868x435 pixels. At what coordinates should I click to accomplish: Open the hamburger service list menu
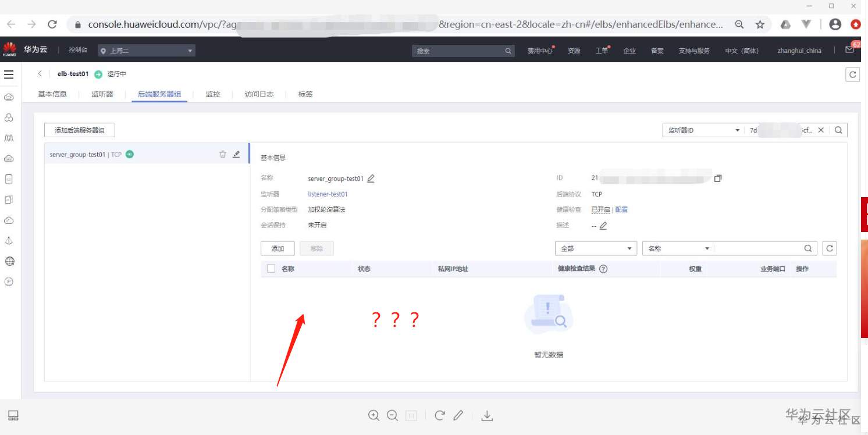(x=9, y=74)
